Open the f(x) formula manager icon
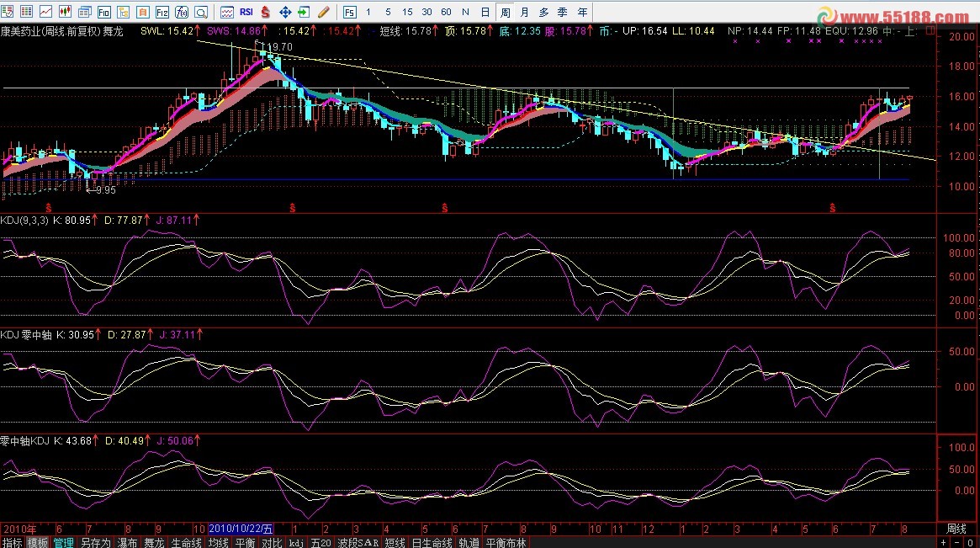 tap(181, 11)
